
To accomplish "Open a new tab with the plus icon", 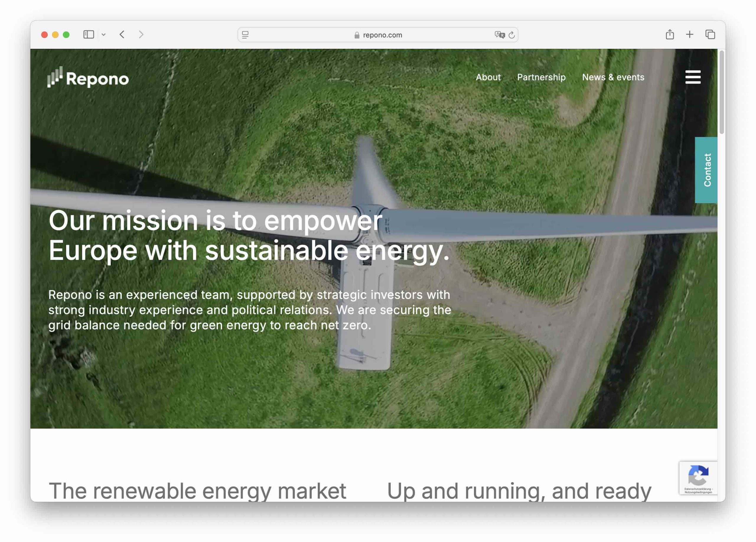I will tap(689, 34).
